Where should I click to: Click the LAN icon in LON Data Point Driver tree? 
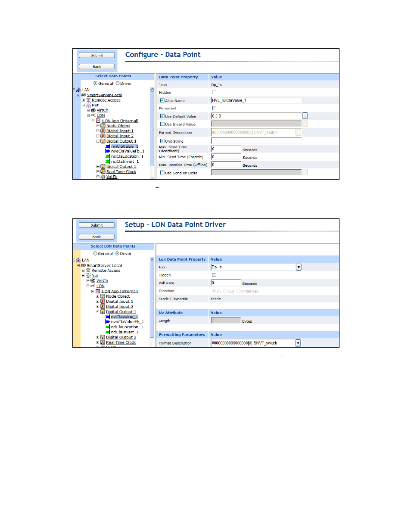pyautogui.click(x=78, y=260)
